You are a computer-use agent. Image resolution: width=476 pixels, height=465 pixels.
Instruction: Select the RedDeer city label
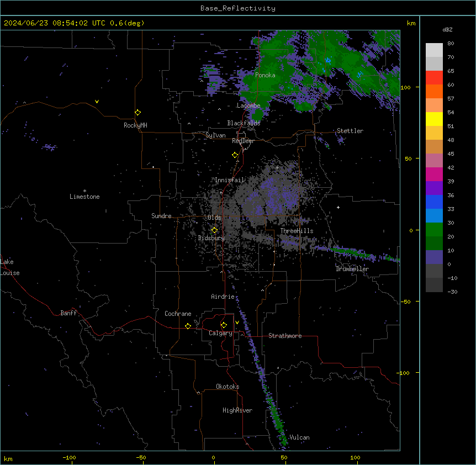point(244,141)
